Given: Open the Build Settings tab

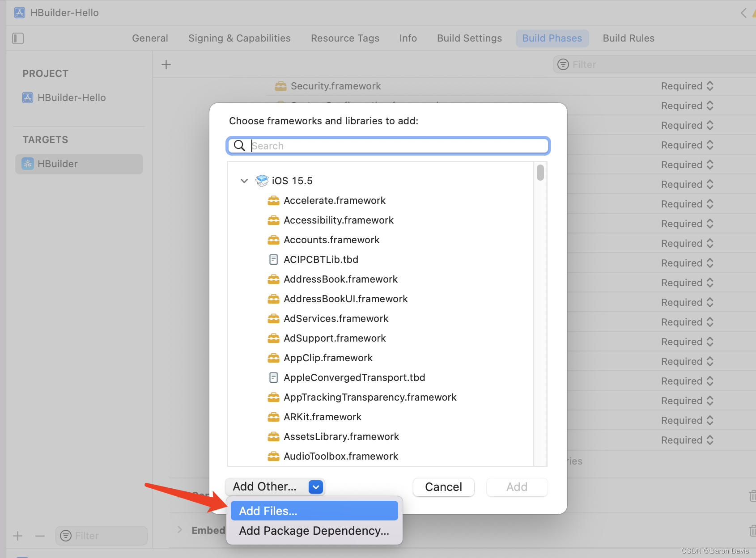Looking at the screenshot, I should [x=469, y=38].
